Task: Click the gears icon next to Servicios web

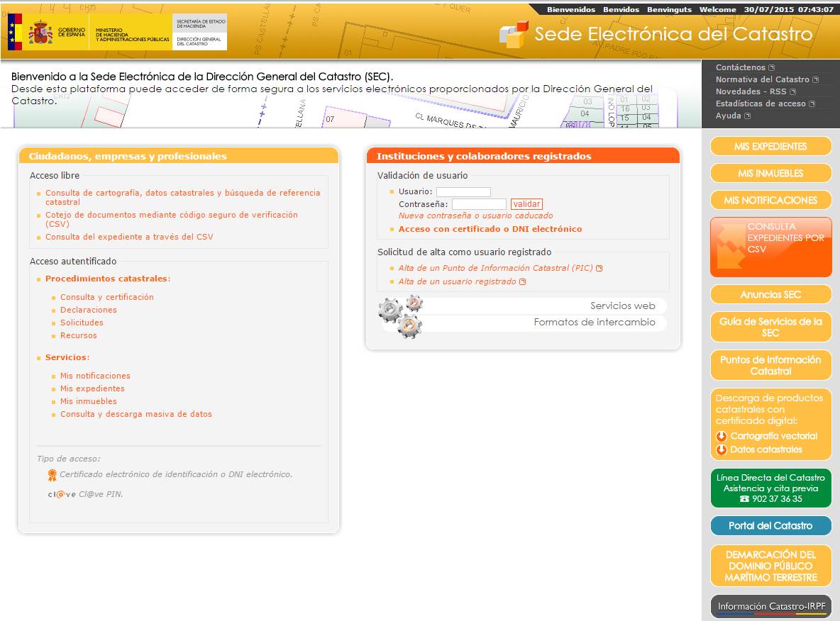Action: (x=401, y=318)
